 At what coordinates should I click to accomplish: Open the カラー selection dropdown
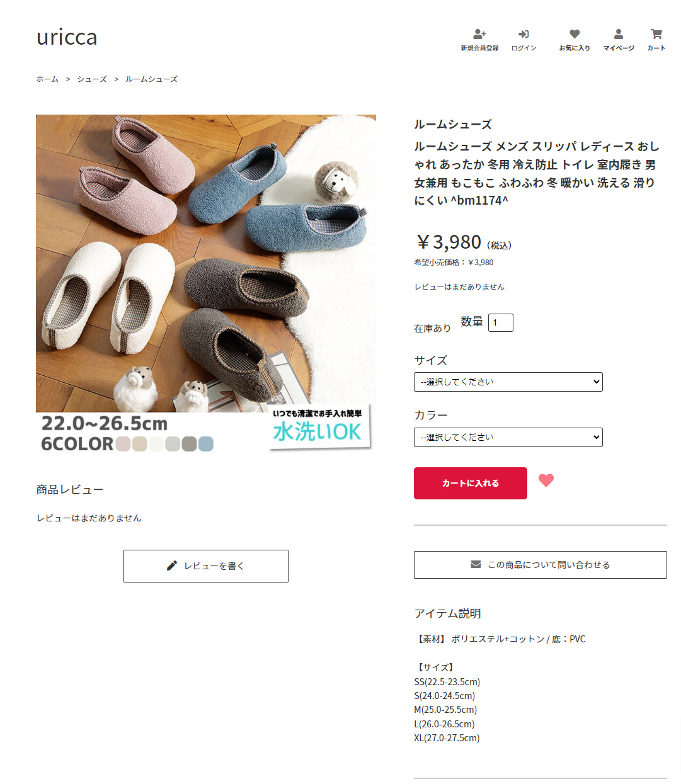pos(508,437)
